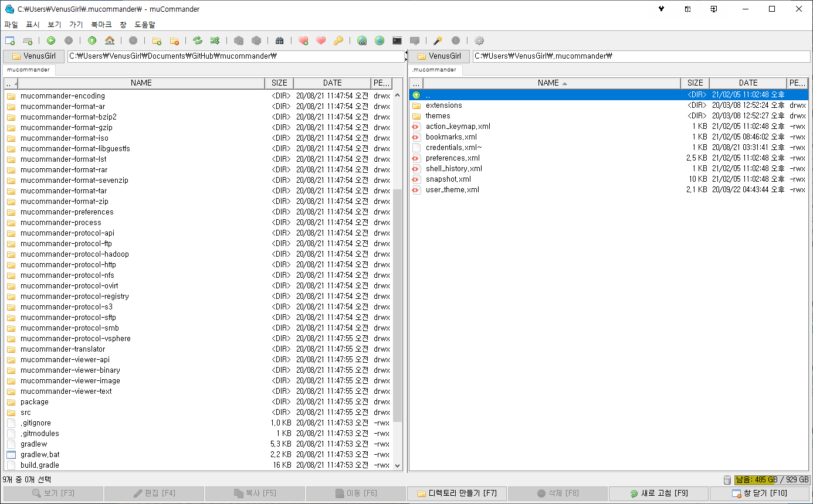The width and height of the screenshot is (813, 504).
Task: Open the binoculars find icon
Action: (x=280, y=40)
